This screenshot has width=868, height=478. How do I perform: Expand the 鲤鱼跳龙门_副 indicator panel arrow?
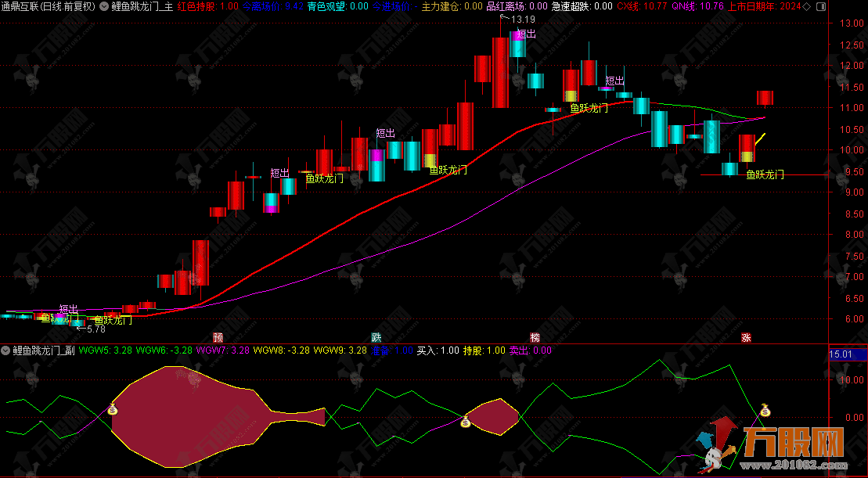pos(6,350)
